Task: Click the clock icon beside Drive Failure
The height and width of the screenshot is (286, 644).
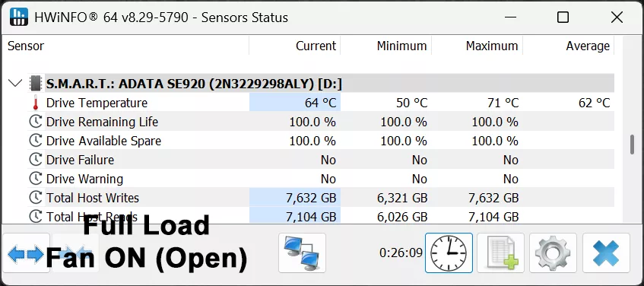Action: click(36, 160)
